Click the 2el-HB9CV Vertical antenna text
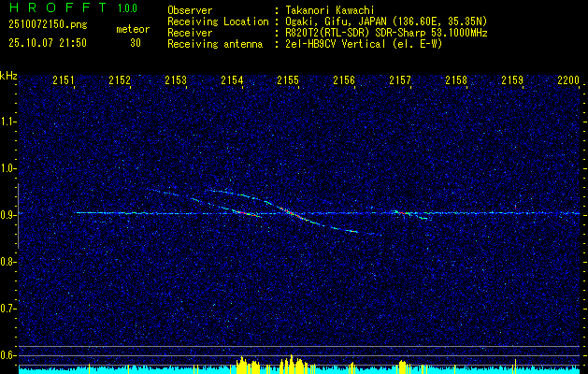588x374 pixels. point(363,44)
